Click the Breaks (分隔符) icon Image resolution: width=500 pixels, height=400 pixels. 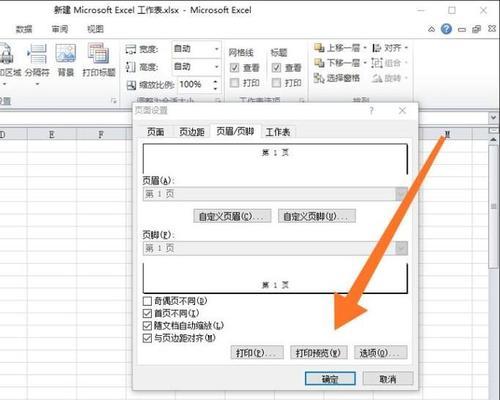37,54
